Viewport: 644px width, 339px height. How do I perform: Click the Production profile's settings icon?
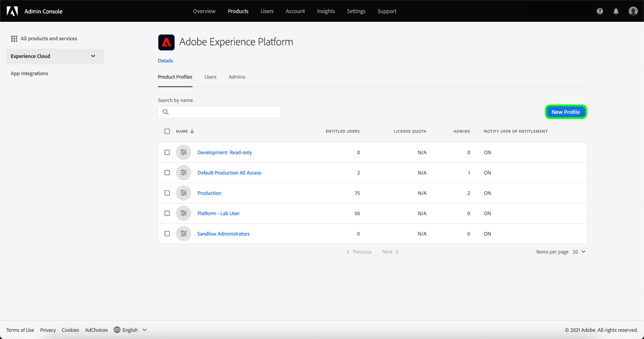click(184, 193)
